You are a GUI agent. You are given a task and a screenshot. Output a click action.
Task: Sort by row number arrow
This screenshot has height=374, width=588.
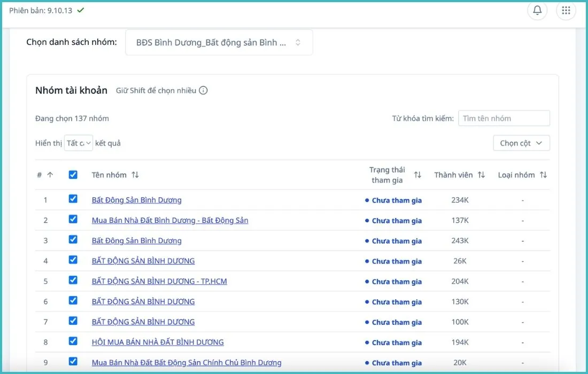click(50, 175)
